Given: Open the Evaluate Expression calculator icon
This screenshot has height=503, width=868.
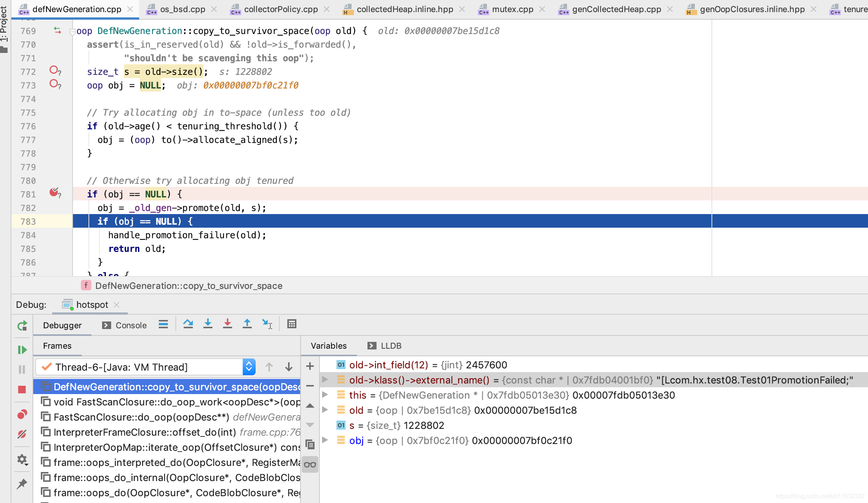Looking at the screenshot, I should coord(291,324).
